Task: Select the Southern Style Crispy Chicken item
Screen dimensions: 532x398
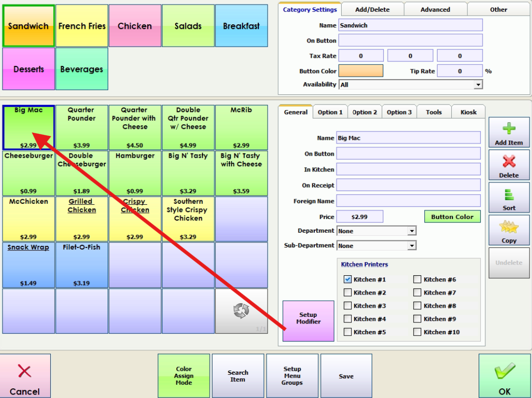Action: click(188, 219)
